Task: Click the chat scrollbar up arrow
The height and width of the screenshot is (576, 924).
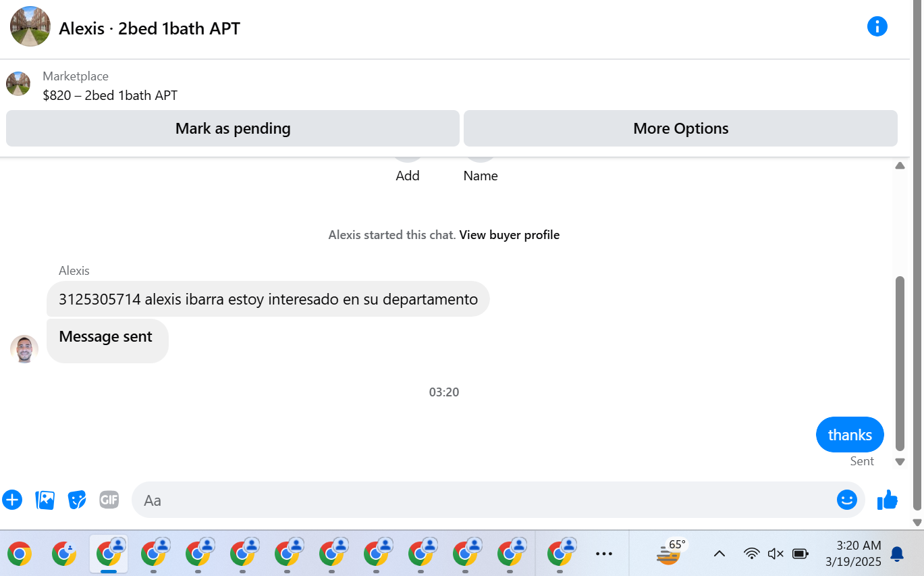Action: [900, 166]
